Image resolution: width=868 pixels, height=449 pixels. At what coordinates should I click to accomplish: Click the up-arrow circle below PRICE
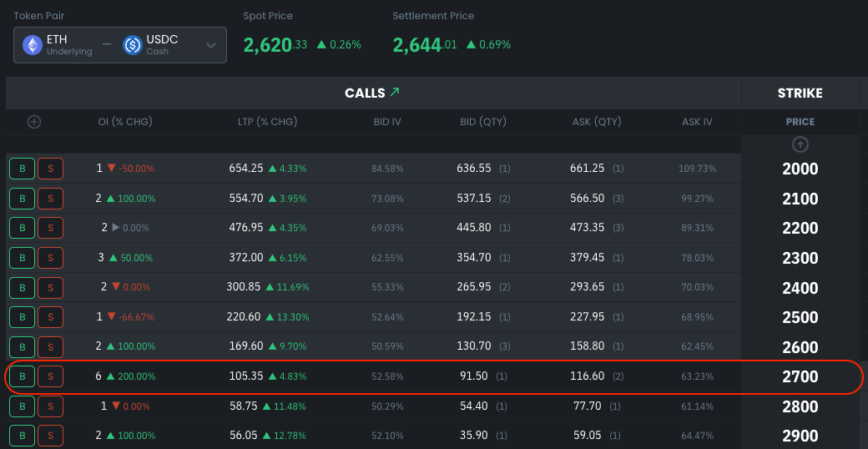click(x=800, y=144)
